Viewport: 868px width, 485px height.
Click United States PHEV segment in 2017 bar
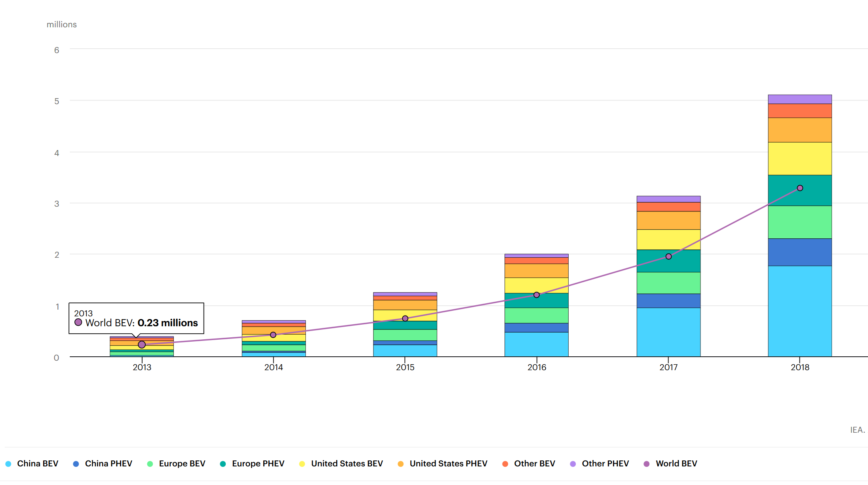(668, 221)
